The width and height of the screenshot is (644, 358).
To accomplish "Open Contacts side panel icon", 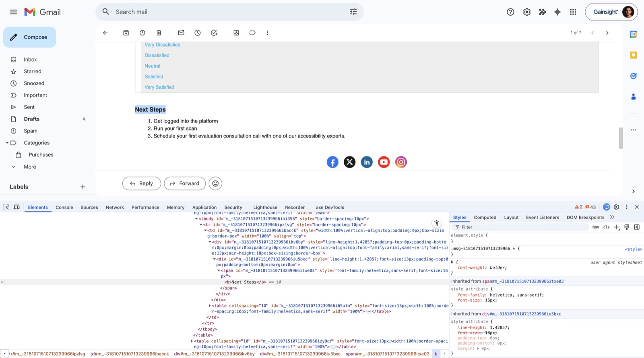I will 633,97.
